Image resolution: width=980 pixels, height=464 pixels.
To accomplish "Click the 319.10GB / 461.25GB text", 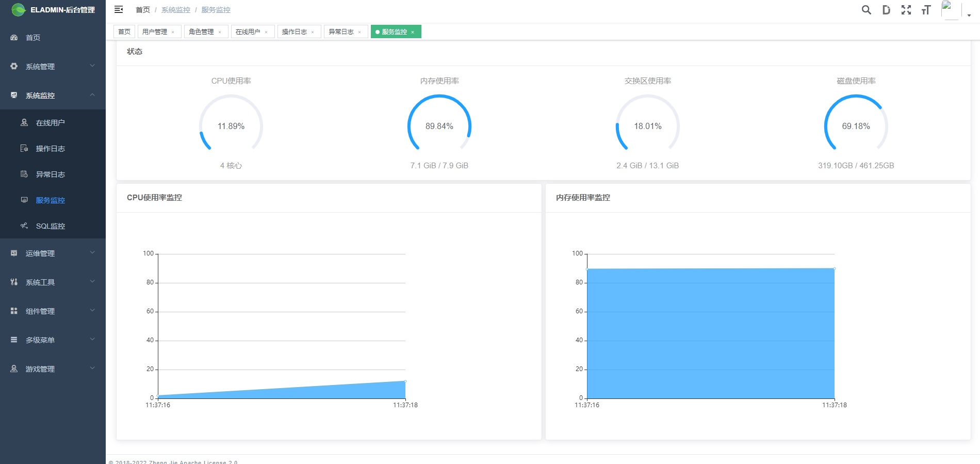I will 856,166.
